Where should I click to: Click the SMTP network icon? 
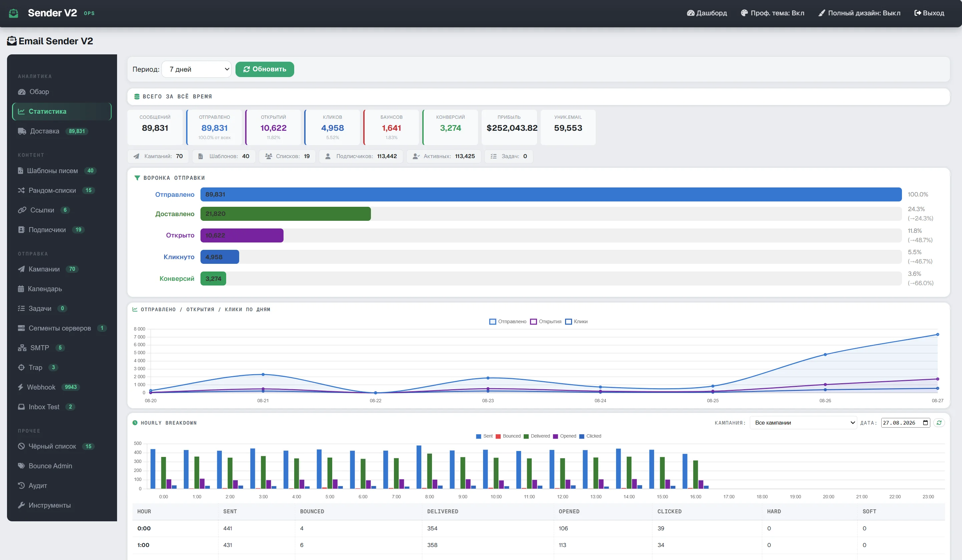(x=22, y=348)
